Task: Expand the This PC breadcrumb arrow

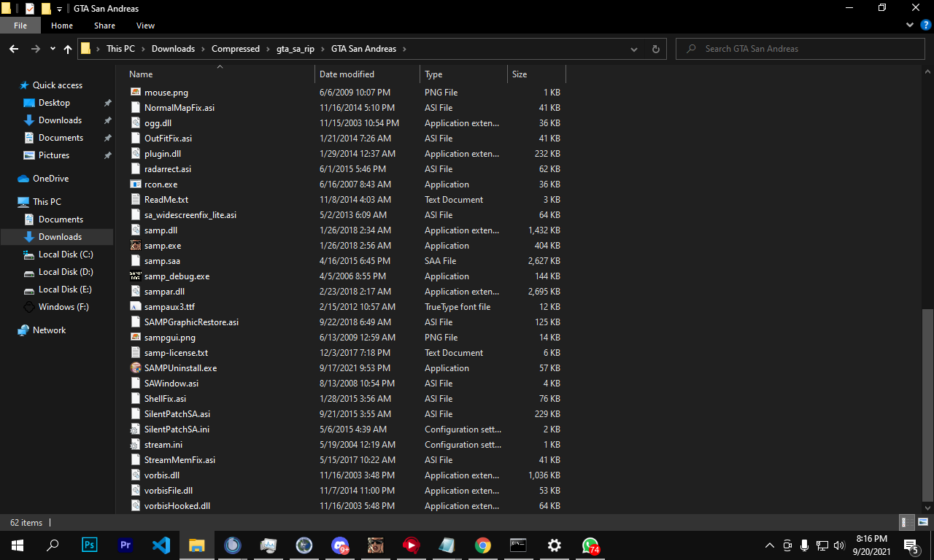Action: pyautogui.click(x=143, y=49)
